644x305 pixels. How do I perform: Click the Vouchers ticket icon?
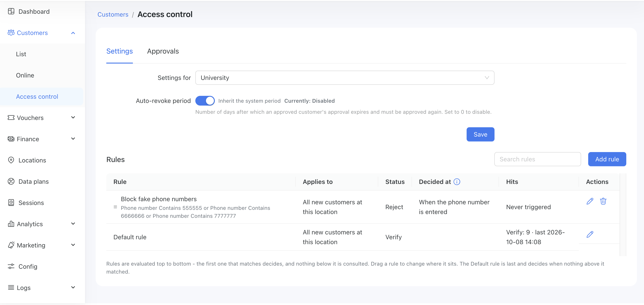click(11, 118)
